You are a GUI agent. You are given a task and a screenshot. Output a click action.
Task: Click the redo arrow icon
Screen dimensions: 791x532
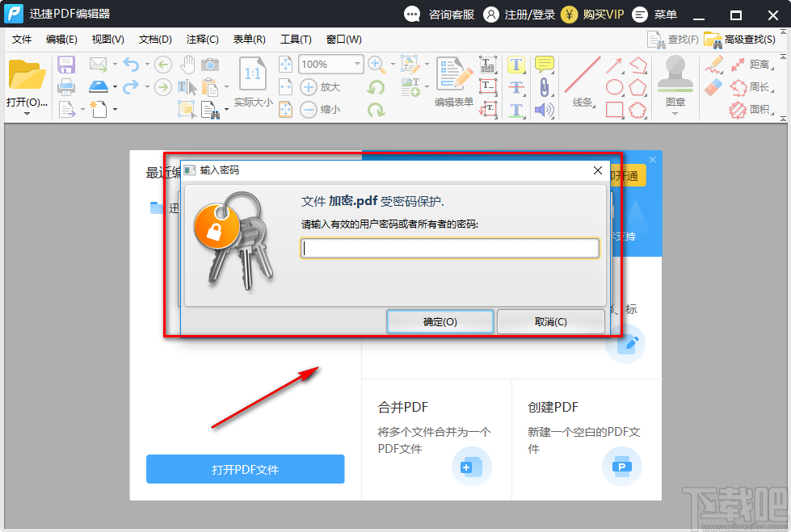(x=131, y=86)
